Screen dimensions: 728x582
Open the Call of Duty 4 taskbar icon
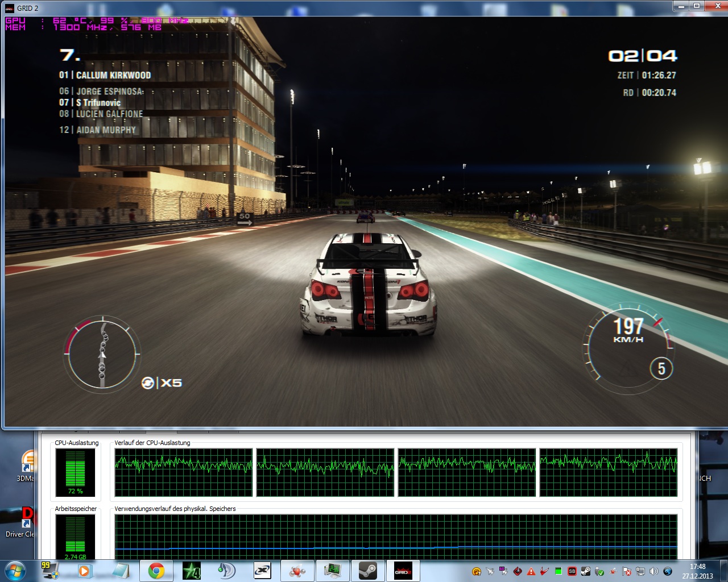(x=192, y=571)
